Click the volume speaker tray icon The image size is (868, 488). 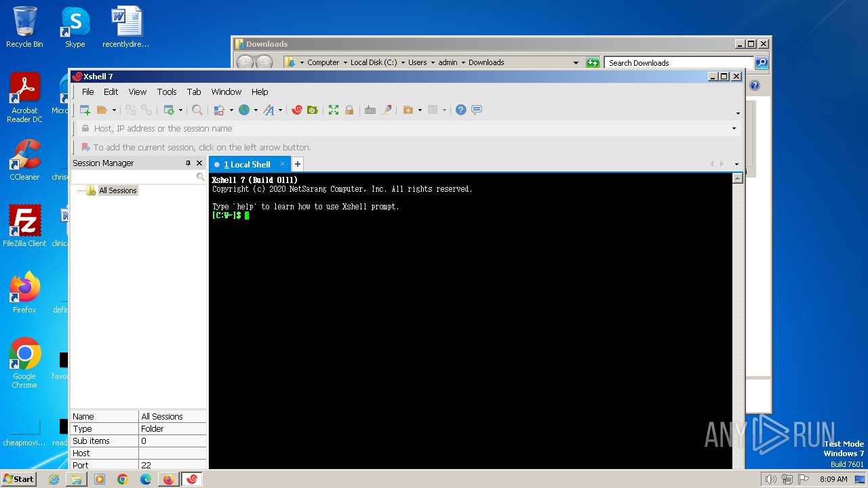(x=770, y=479)
